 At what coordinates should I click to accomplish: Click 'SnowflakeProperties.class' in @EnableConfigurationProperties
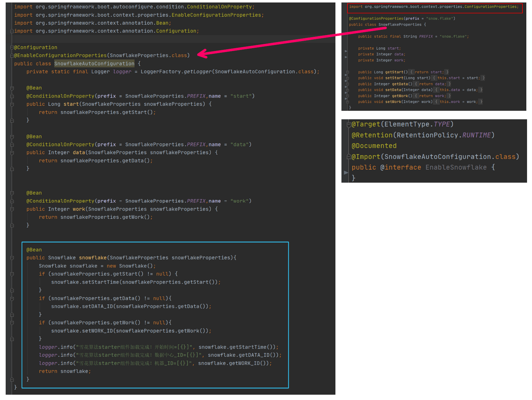pyautogui.click(x=148, y=56)
